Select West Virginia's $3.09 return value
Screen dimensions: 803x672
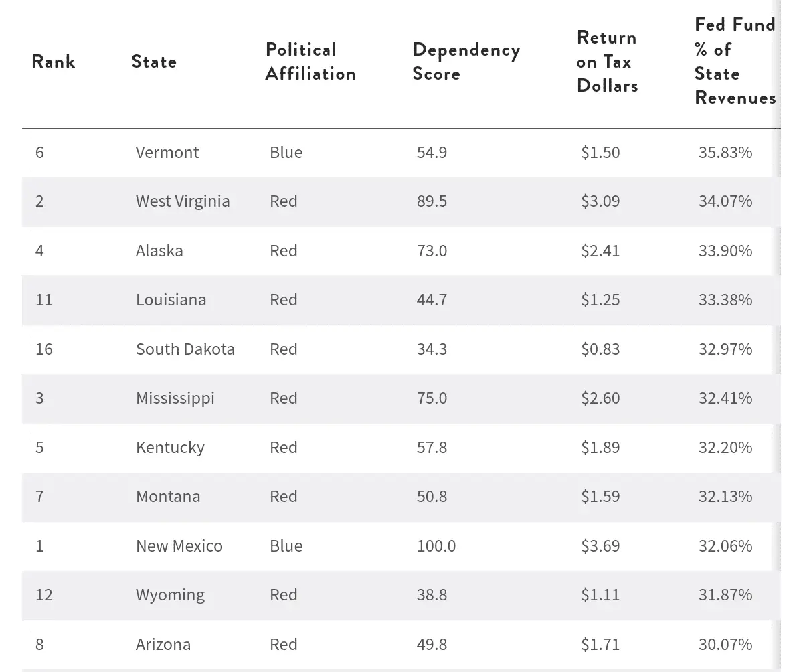coord(600,201)
